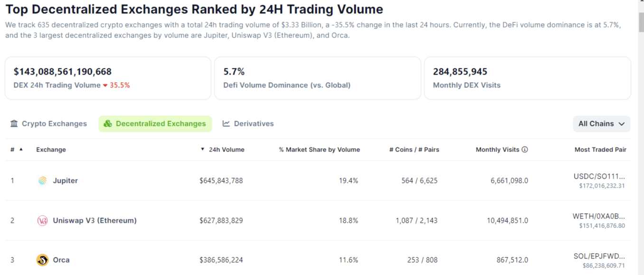The image size is (644, 275).
Task: Click the Monthly DEX Visits label
Action: pyautogui.click(x=467, y=85)
